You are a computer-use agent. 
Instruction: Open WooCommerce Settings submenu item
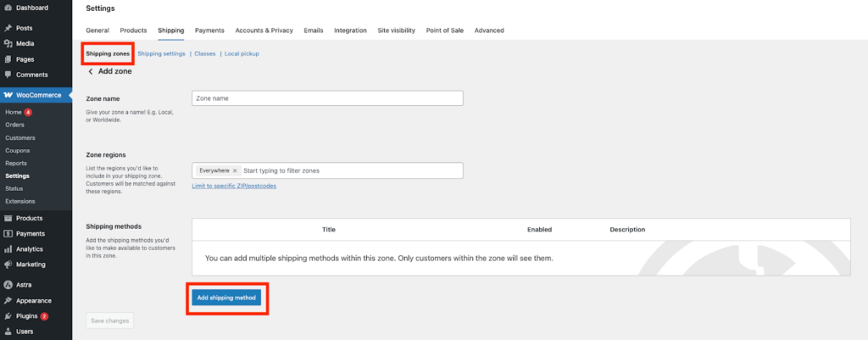tap(18, 176)
